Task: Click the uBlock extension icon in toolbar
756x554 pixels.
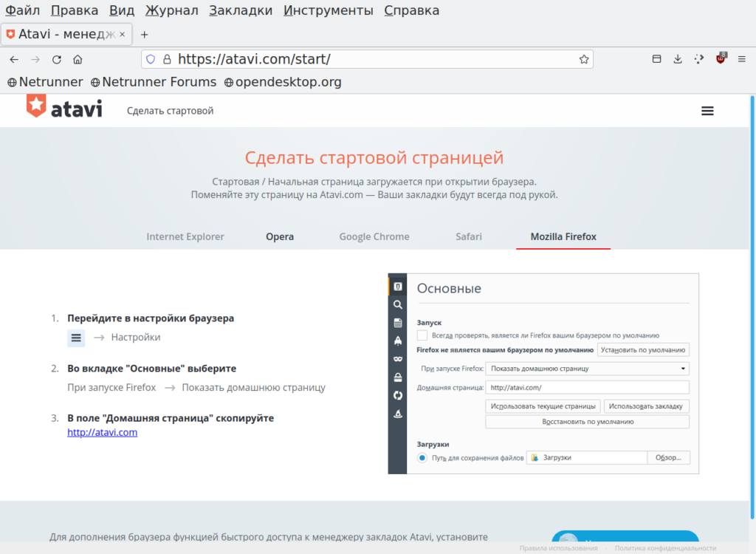Action: (x=721, y=59)
